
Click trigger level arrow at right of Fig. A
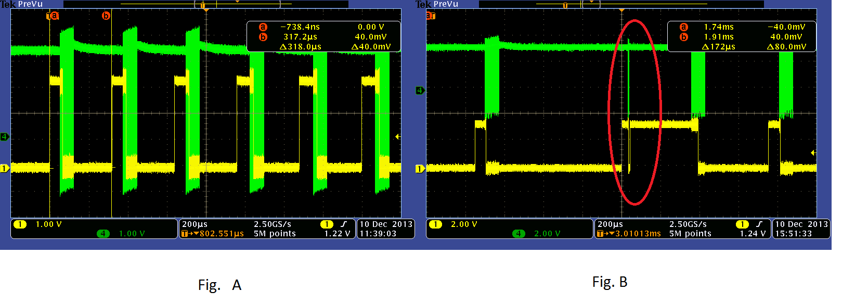(x=398, y=136)
